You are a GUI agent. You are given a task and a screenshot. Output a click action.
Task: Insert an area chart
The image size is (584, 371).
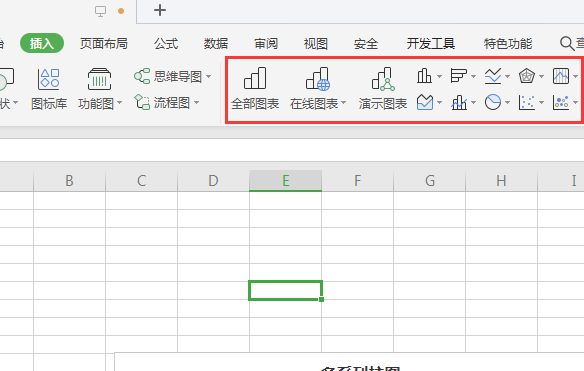(425, 102)
